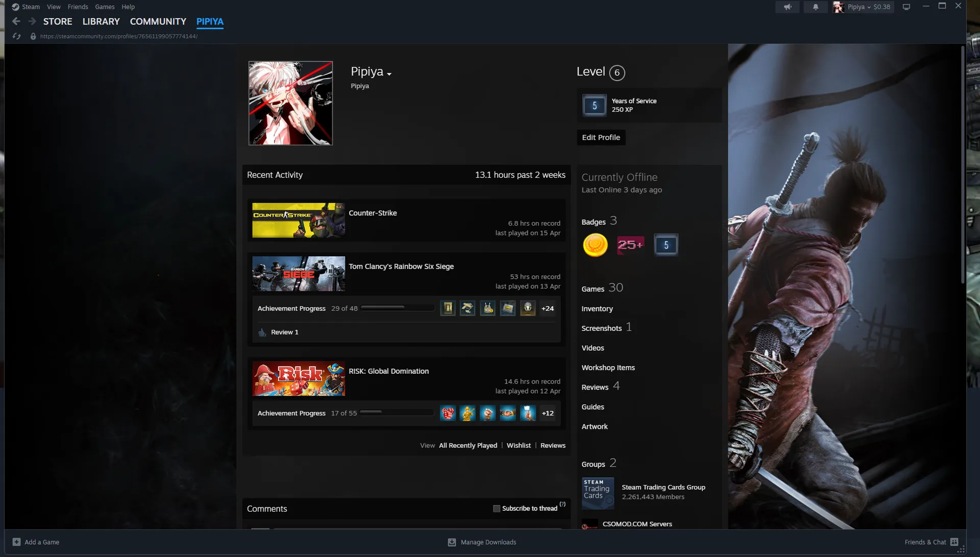Open the announcements megaphone icon

click(x=788, y=7)
